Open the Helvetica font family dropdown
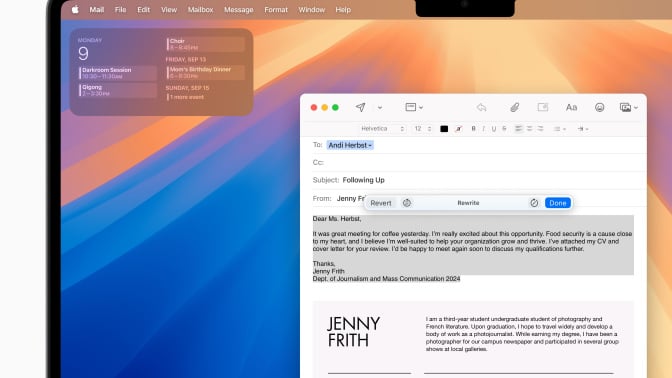The image size is (672, 378). tap(382, 129)
